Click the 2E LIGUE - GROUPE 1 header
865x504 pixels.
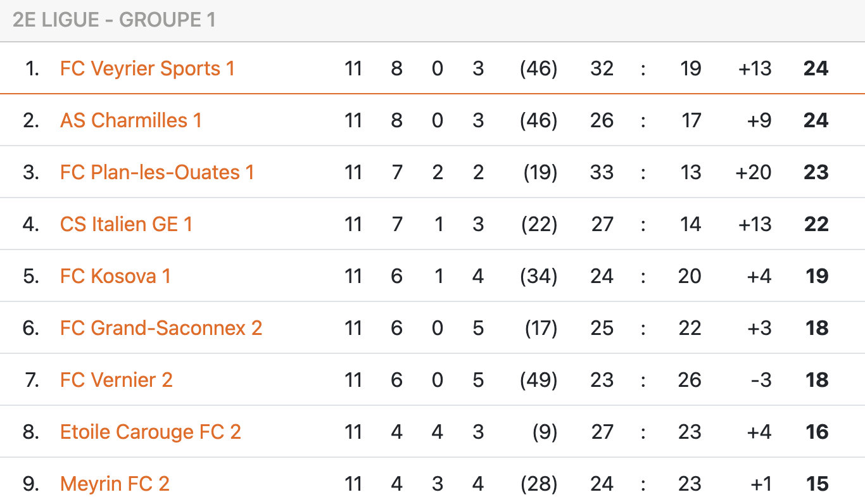pyautogui.click(x=114, y=20)
